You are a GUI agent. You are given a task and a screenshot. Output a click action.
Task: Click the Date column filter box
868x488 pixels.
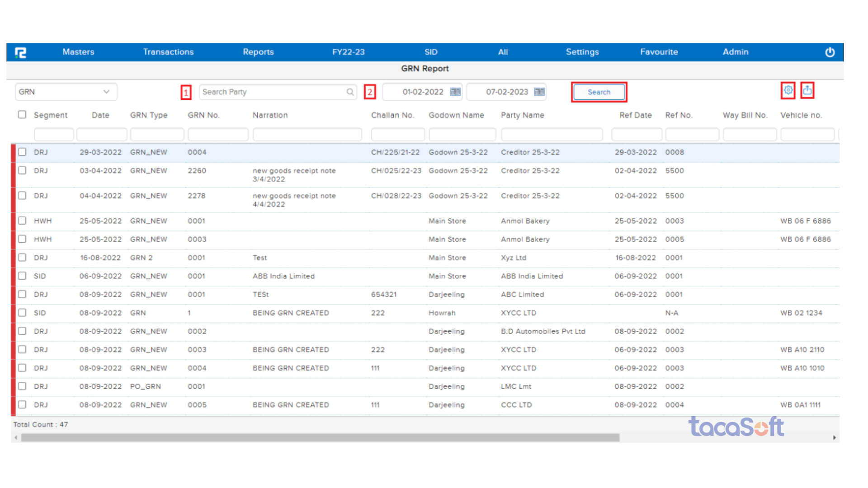(102, 134)
